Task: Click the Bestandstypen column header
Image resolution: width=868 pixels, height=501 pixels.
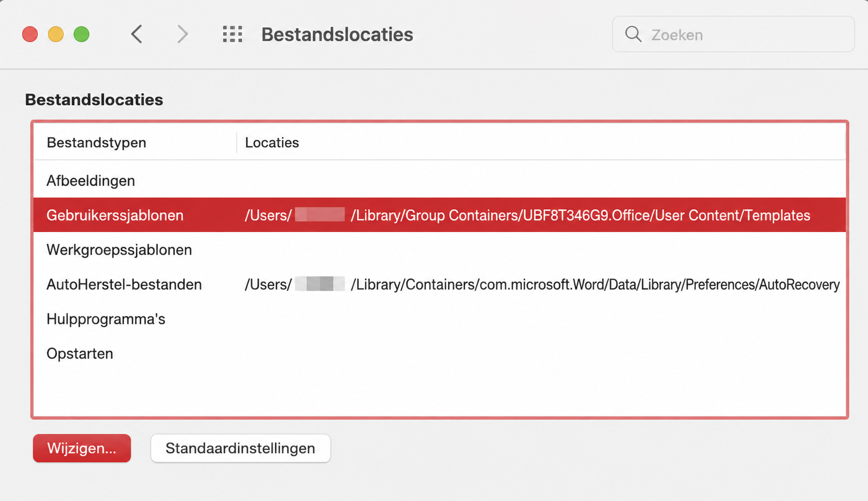Action: pyautogui.click(x=135, y=142)
